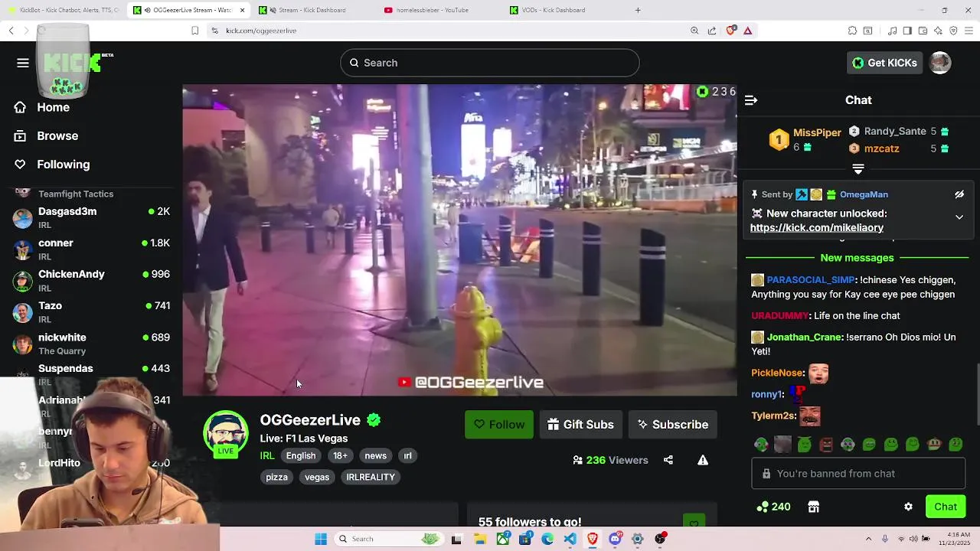
Task: Click the browser back arrow
Action: [x=11, y=31]
